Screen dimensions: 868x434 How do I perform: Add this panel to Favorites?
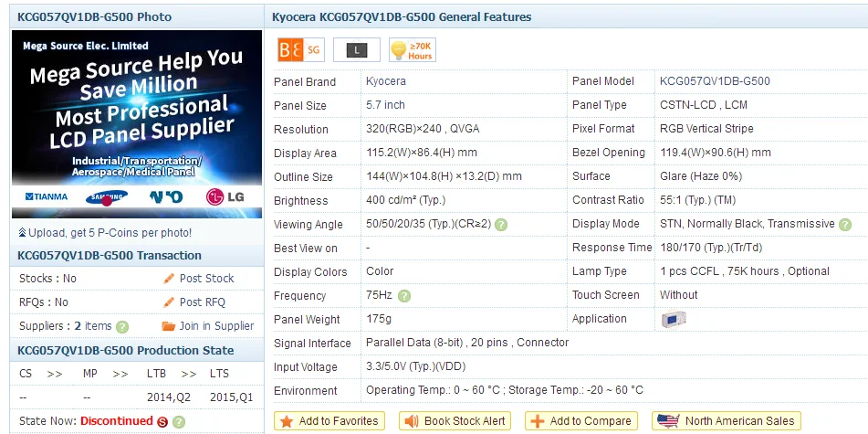329,421
